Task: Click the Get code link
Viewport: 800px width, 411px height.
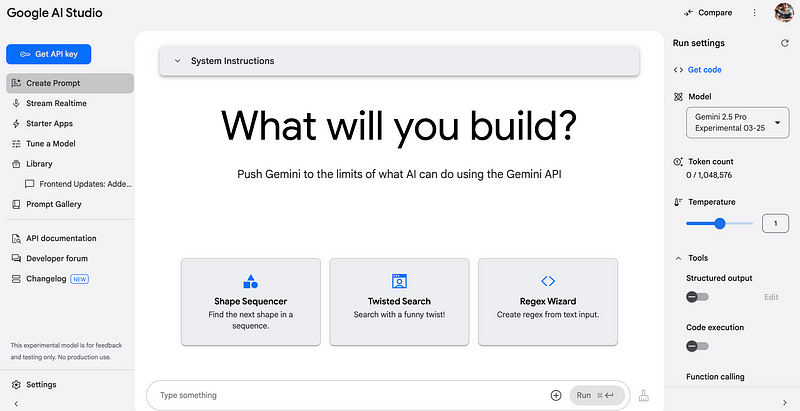Action: (704, 70)
